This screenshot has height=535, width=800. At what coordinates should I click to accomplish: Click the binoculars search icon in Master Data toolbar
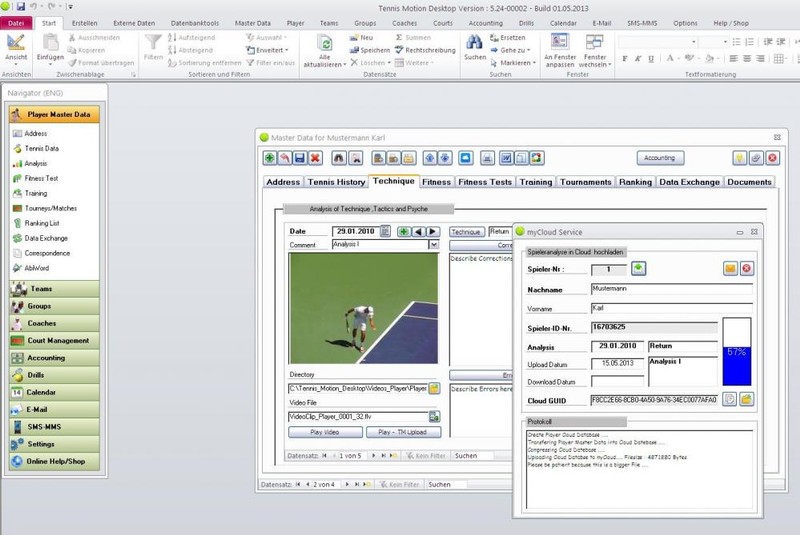[x=339, y=158]
